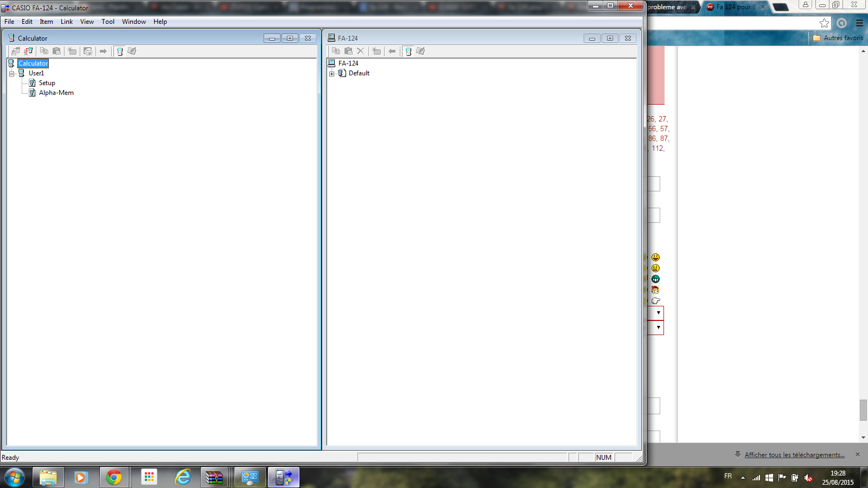Viewport: 868px width, 488px height.
Task: Click the Chrome page vertical scrollbar thumb
Action: (863, 410)
